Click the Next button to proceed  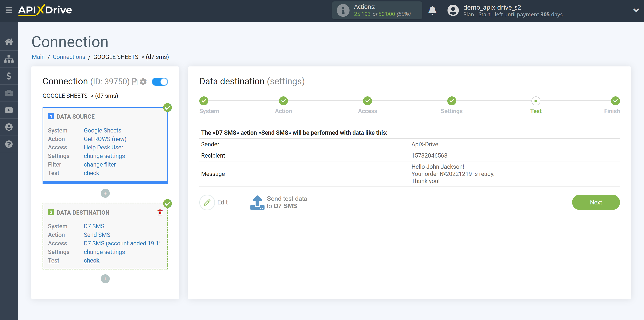(596, 202)
